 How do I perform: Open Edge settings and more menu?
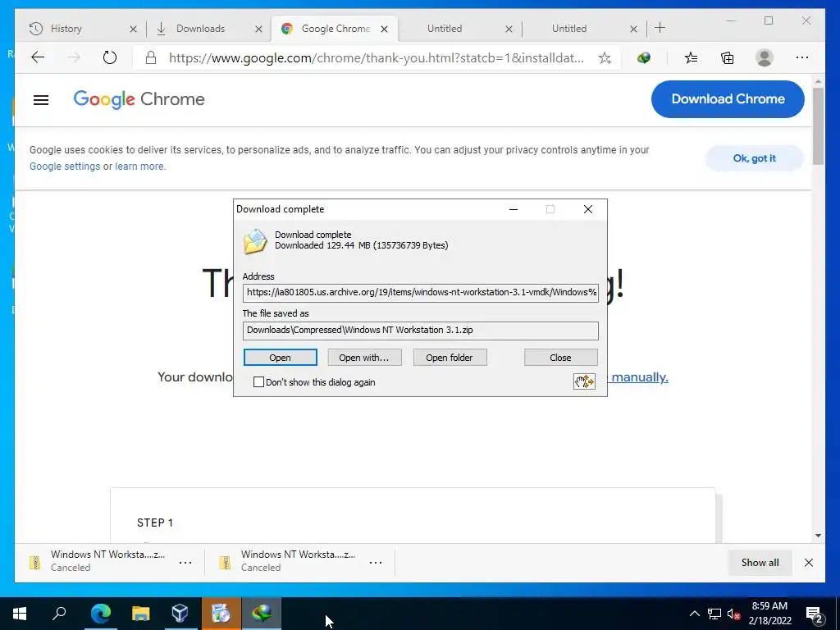(802, 57)
